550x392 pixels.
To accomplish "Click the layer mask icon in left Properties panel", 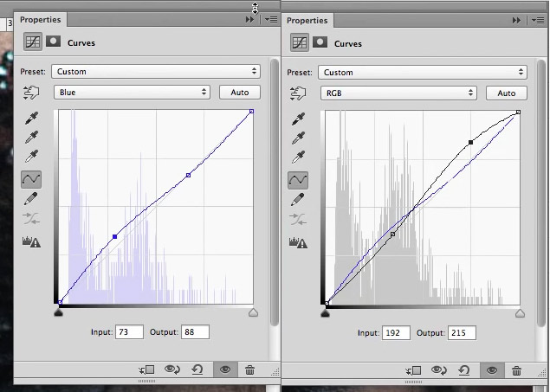I will point(54,42).
